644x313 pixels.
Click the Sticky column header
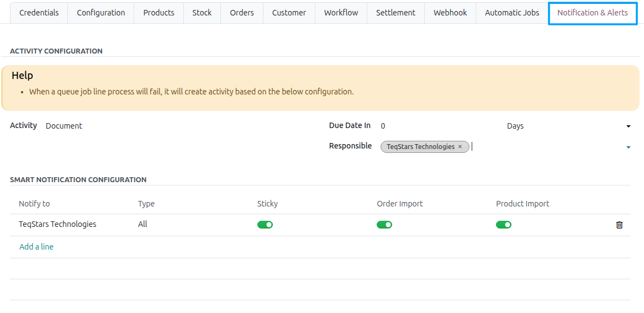[x=267, y=204]
